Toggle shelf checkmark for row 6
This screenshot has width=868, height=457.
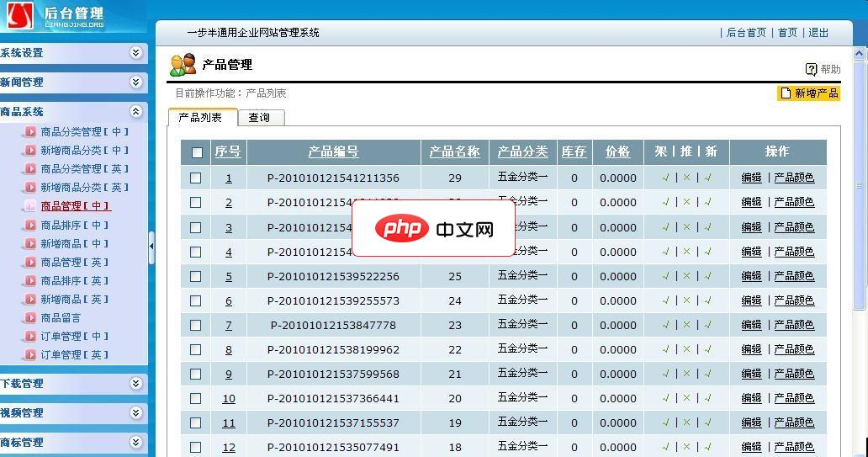[x=666, y=300]
